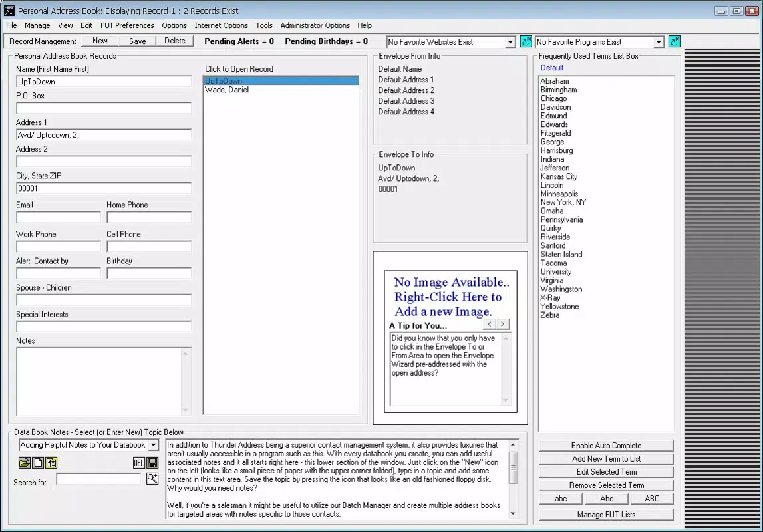Click the Address 2 input field
The width and height of the screenshot is (763, 532).
(104, 162)
